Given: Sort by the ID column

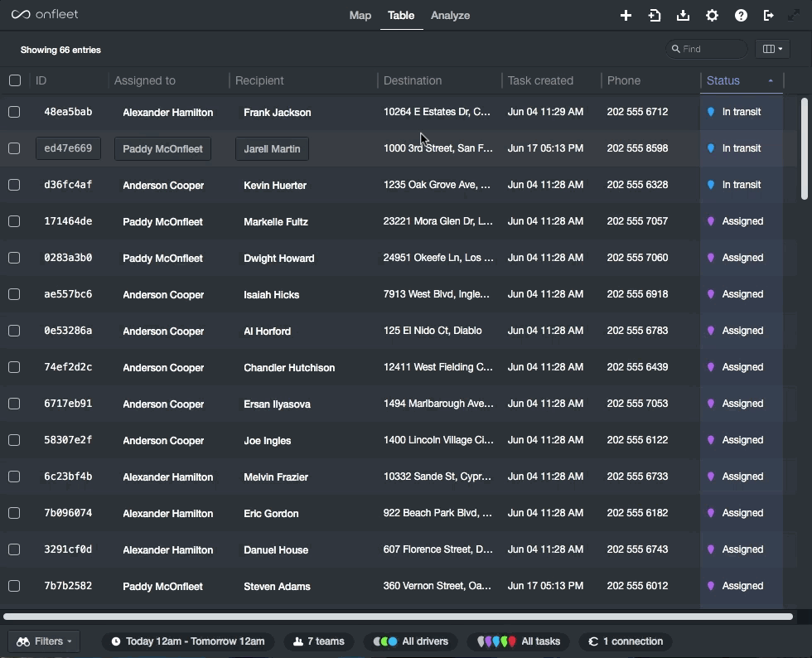Looking at the screenshot, I should click(x=41, y=80).
